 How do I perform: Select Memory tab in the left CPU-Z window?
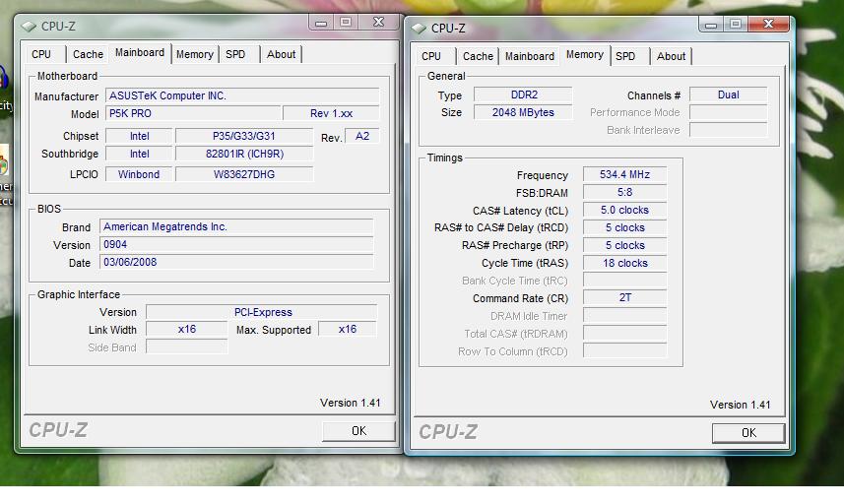[194, 55]
